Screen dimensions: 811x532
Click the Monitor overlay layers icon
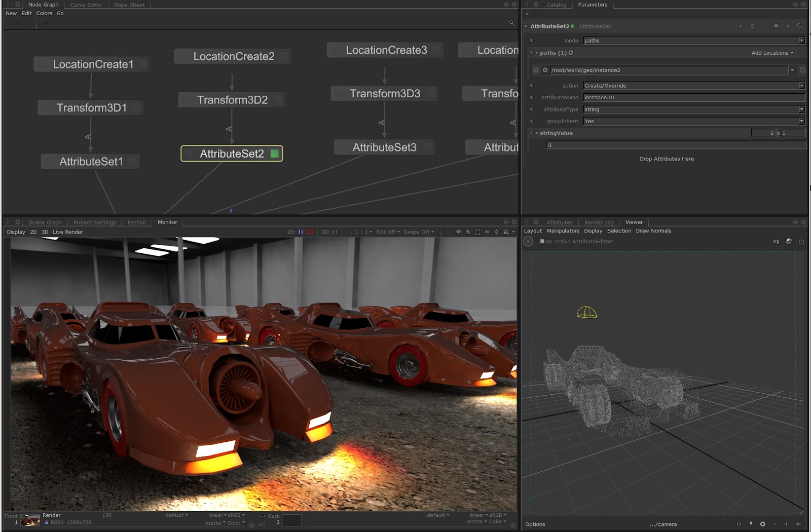tap(468, 232)
